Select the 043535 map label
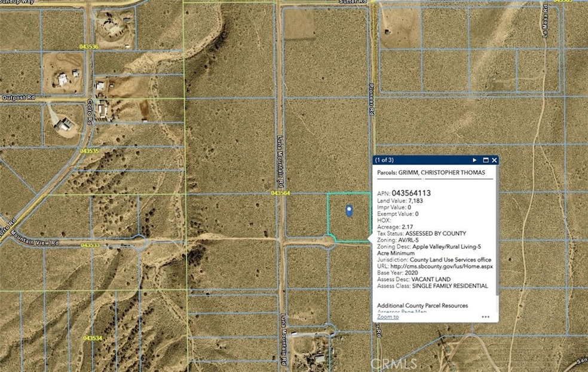This screenshot has height=372, width=588. (x=88, y=151)
